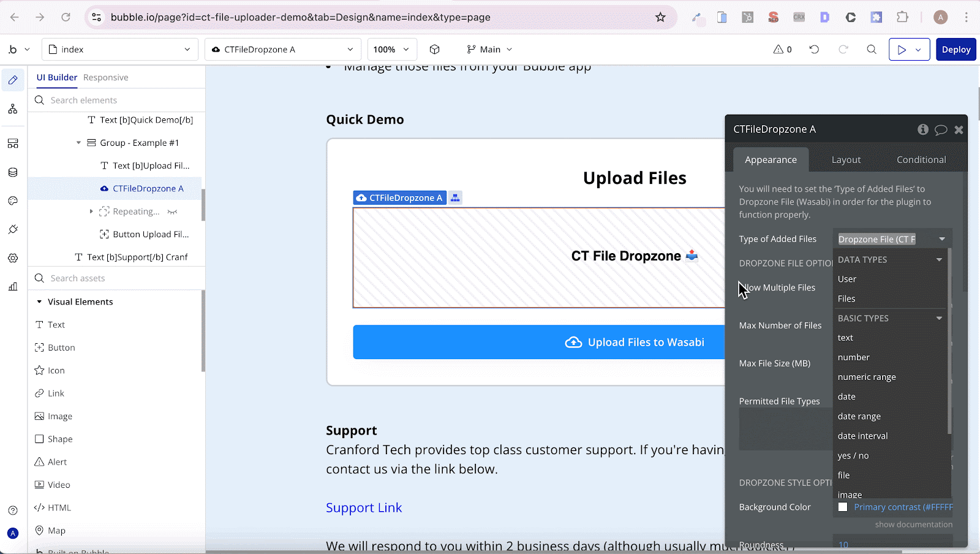Click hierarchy icon next to CTFileDropzone A label

click(x=455, y=198)
